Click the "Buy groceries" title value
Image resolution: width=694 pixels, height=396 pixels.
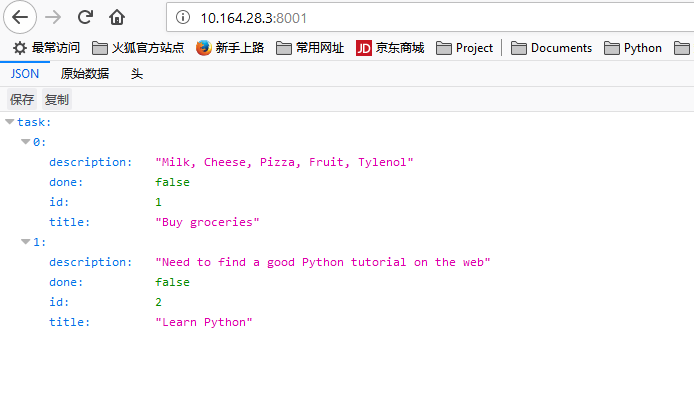click(x=207, y=222)
